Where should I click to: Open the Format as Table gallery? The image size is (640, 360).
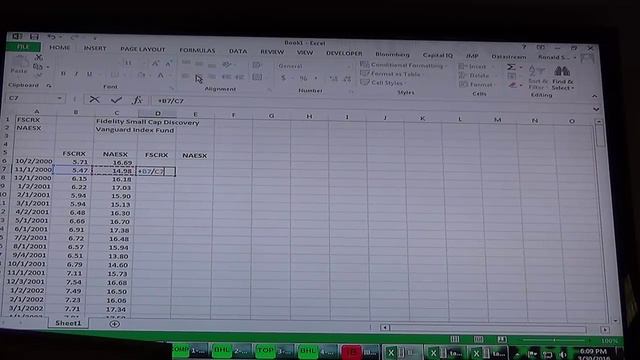pos(391,74)
